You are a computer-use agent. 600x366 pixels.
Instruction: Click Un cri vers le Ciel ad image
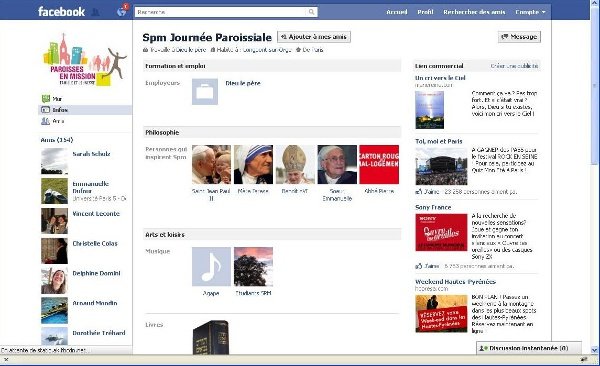click(x=430, y=110)
